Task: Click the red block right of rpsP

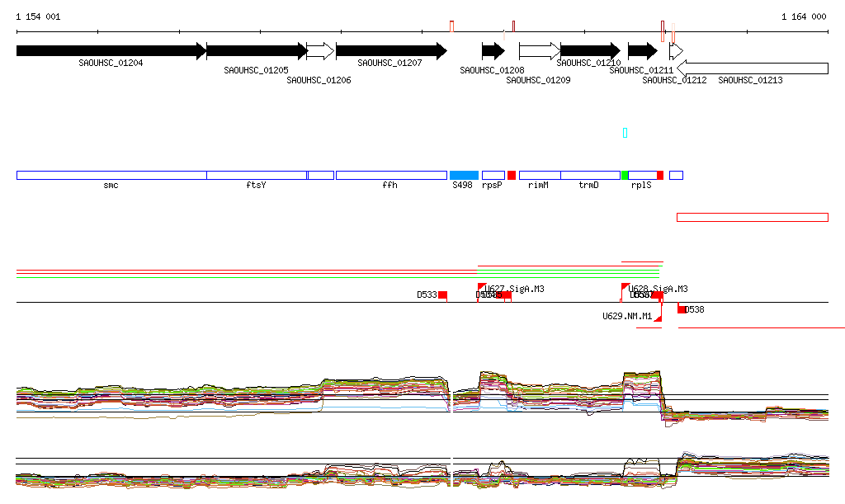Action: [512, 175]
